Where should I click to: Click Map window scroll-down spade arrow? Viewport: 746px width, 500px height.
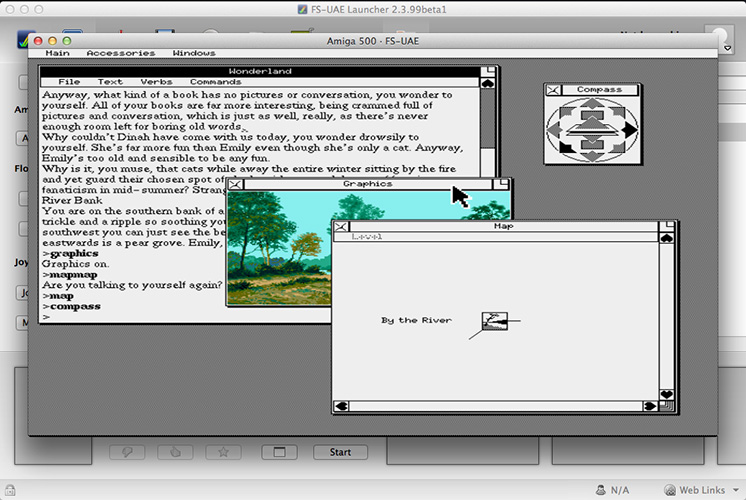(x=668, y=393)
